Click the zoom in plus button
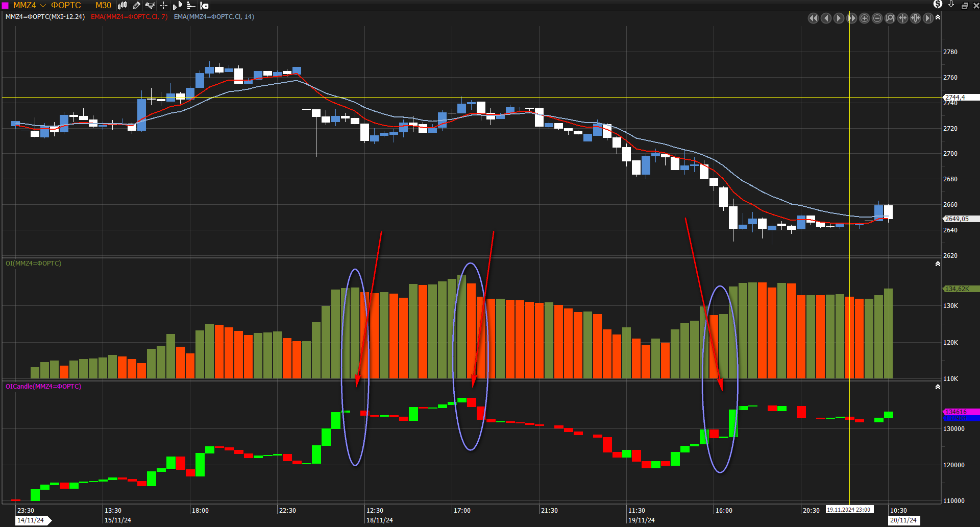 (x=864, y=18)
